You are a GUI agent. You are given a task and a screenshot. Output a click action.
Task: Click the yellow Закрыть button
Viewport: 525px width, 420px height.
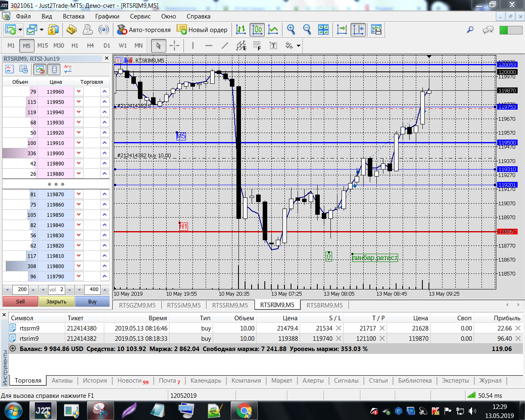56,301
